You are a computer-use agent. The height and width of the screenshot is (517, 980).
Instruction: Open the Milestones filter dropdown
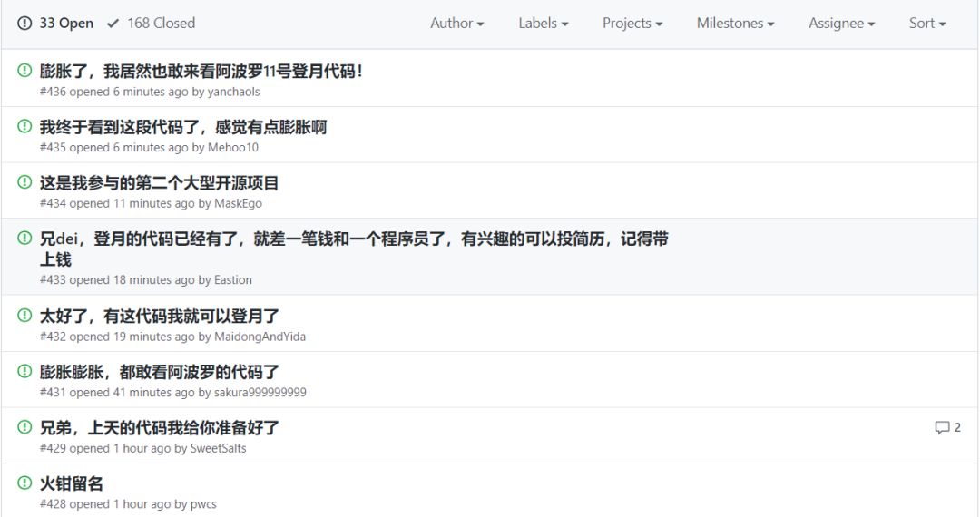(735, 23)
